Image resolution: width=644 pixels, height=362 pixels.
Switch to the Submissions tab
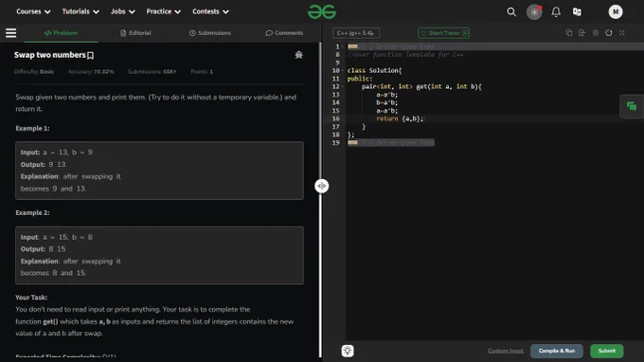[x=210, y=33]
